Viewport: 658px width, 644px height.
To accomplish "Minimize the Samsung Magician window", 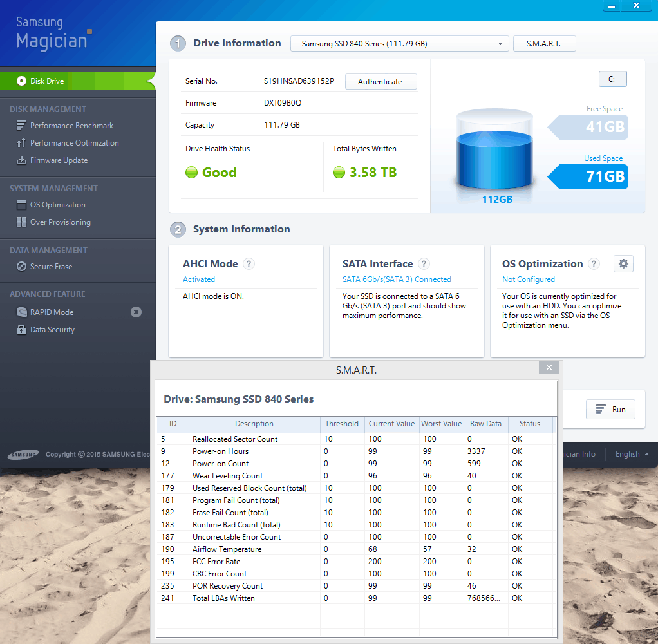I will pos(612,5).
